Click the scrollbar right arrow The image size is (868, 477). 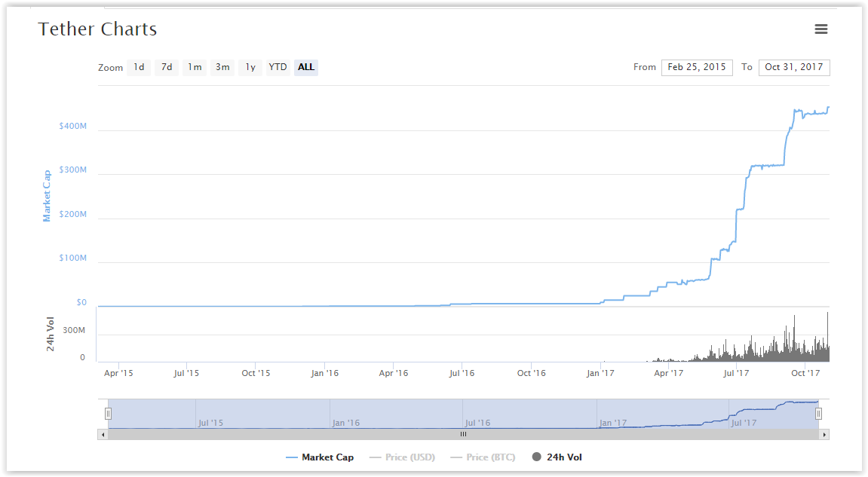click(824, 434)
